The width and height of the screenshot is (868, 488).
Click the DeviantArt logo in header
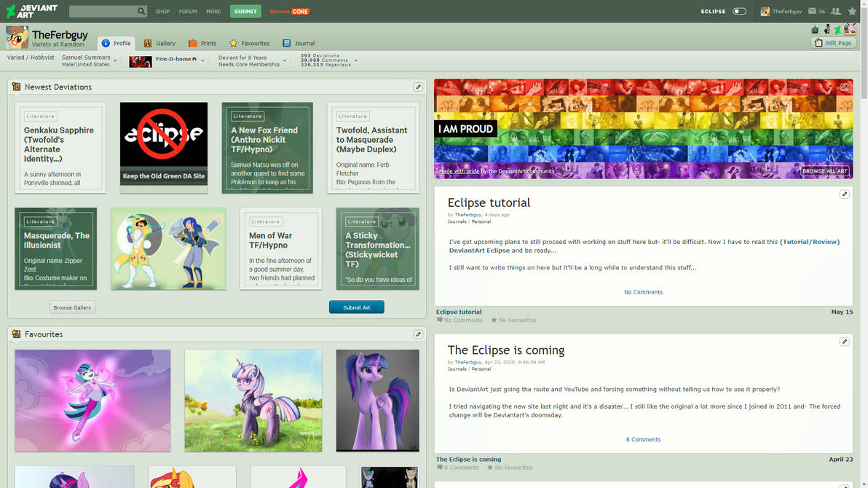point(31,11)
